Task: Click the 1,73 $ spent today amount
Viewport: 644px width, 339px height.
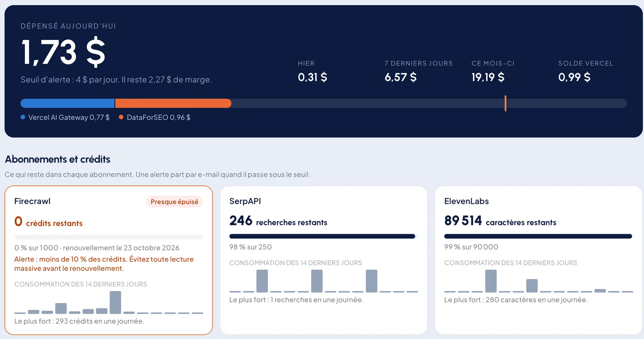Action: click(63, 52)
